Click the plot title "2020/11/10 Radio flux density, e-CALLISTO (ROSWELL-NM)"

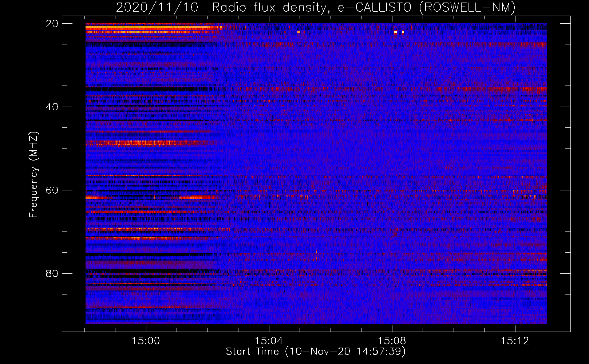(x=316, y=7)
